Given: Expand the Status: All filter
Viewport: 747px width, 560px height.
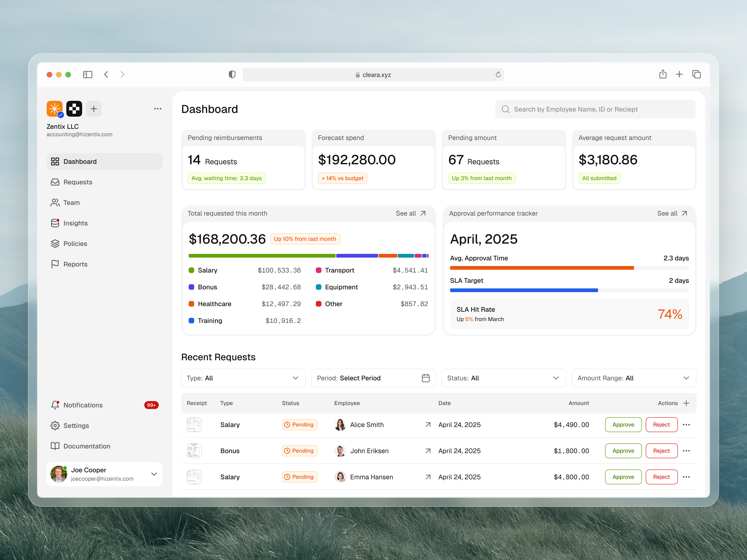Looking at the screenshot, I should tap(503, 378).
